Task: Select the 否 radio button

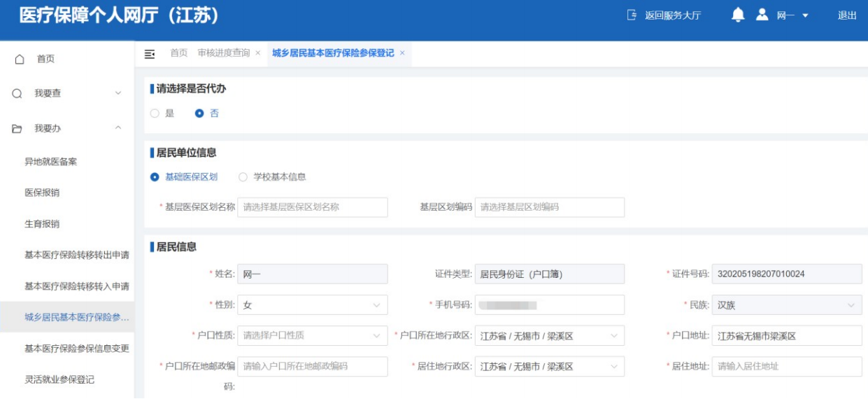Action: coord(199,113)
